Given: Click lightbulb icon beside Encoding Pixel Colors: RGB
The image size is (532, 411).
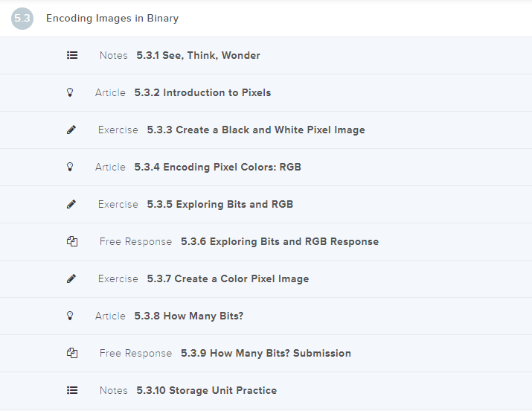Looking at the screenshot, I should click(71, 167).
